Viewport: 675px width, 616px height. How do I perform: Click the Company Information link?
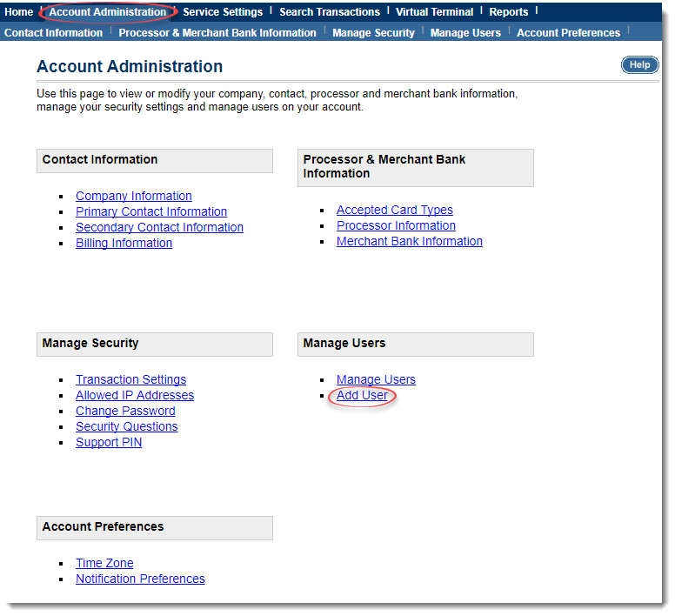(134, 197)
